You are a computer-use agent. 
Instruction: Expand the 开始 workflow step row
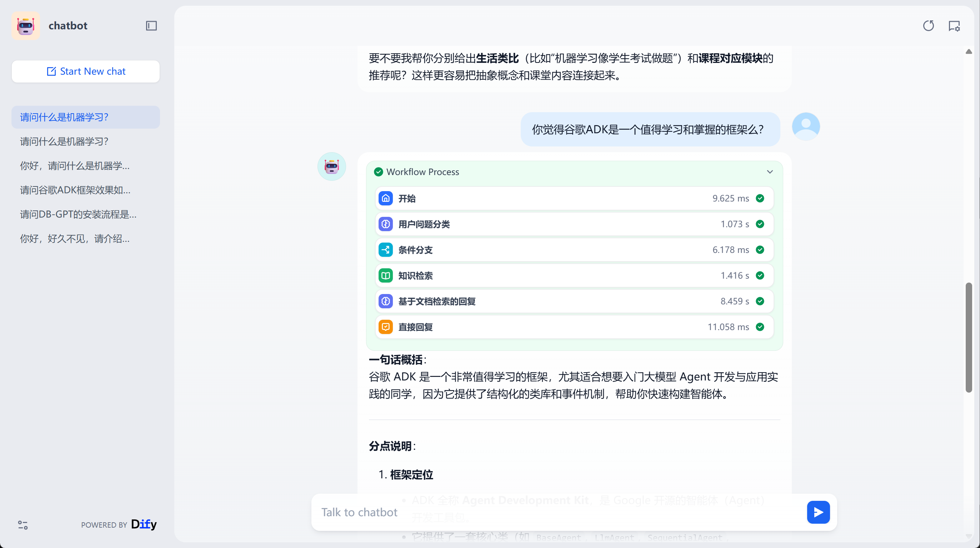coord(574,198)
